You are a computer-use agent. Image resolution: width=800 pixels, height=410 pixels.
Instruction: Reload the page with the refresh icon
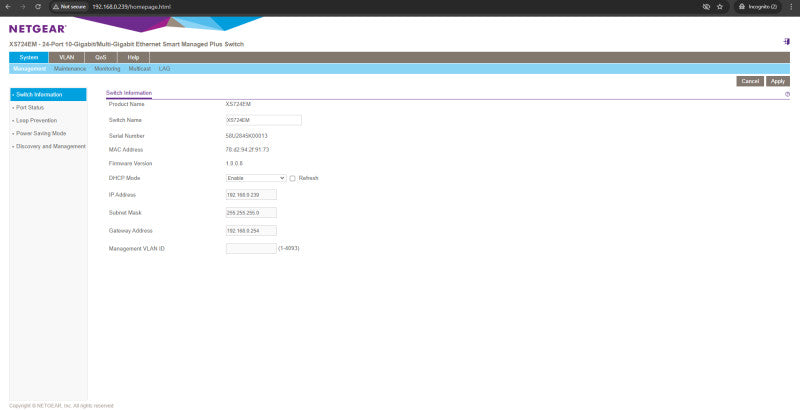point(38,7)
